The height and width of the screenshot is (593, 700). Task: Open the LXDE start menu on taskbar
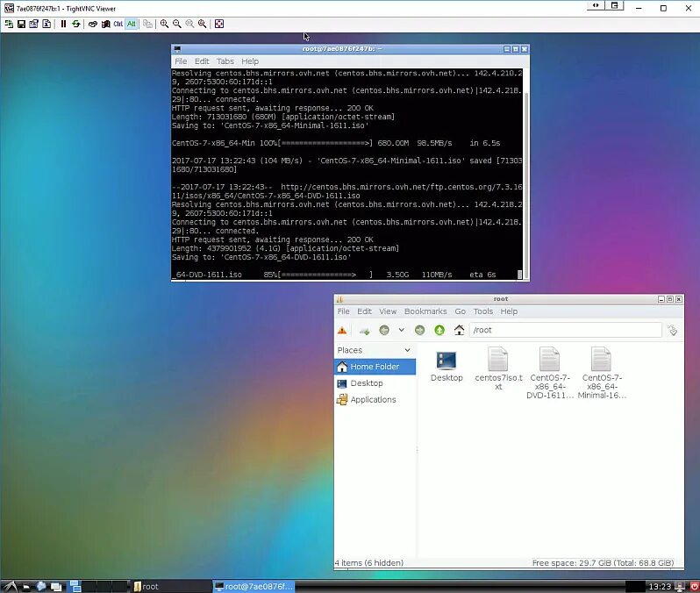click(10, 586)
